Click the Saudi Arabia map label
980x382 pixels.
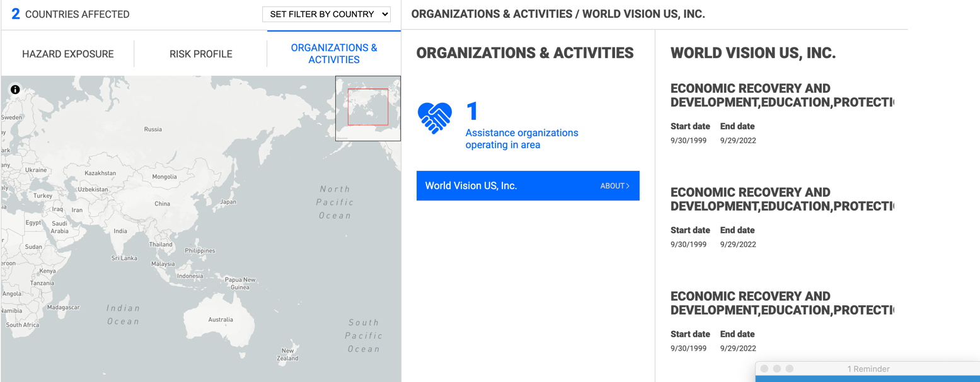coord(60,227)
